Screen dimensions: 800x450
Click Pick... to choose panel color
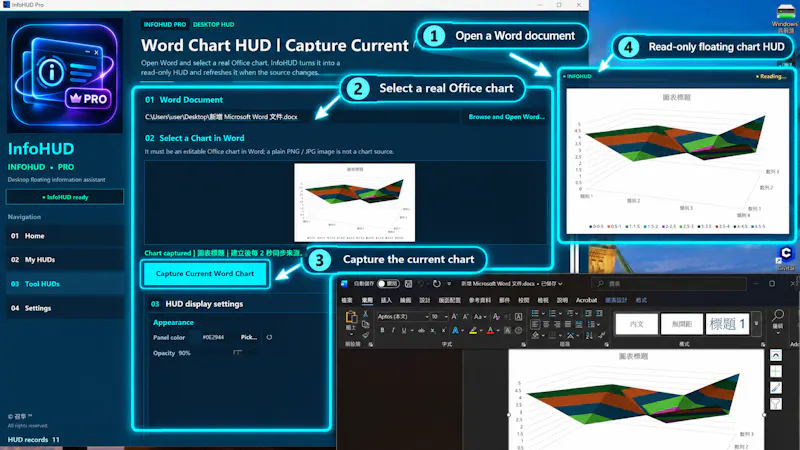click(248, 337)
